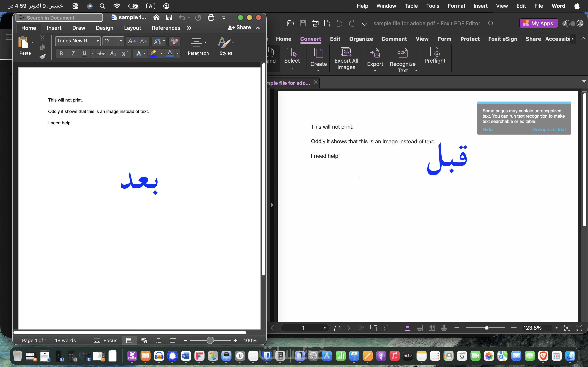The width and height of the screenshot is (588, 367).
Task: Click the Recognize Text OCR icon
Action: click(x=402, y=53)
